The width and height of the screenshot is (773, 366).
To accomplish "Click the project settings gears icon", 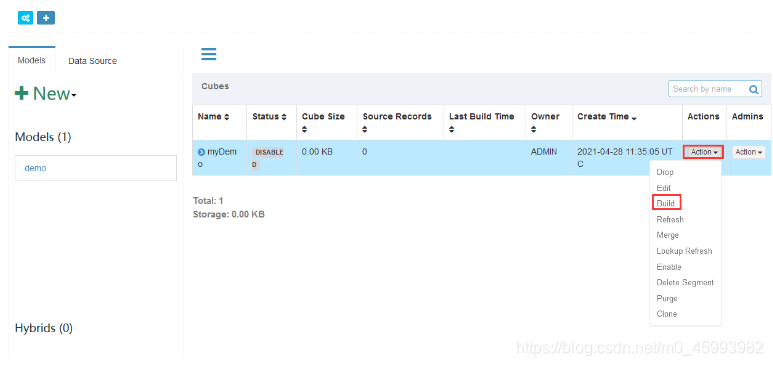I will [x=25, y=18].
